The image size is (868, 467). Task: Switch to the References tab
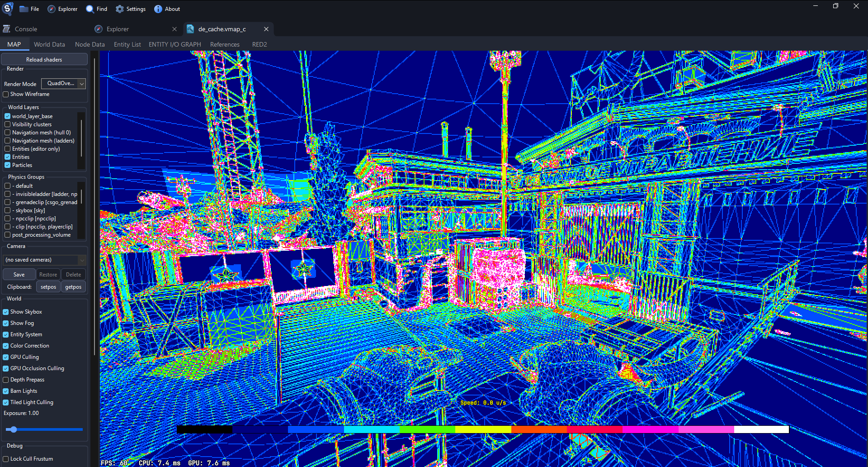225,44
